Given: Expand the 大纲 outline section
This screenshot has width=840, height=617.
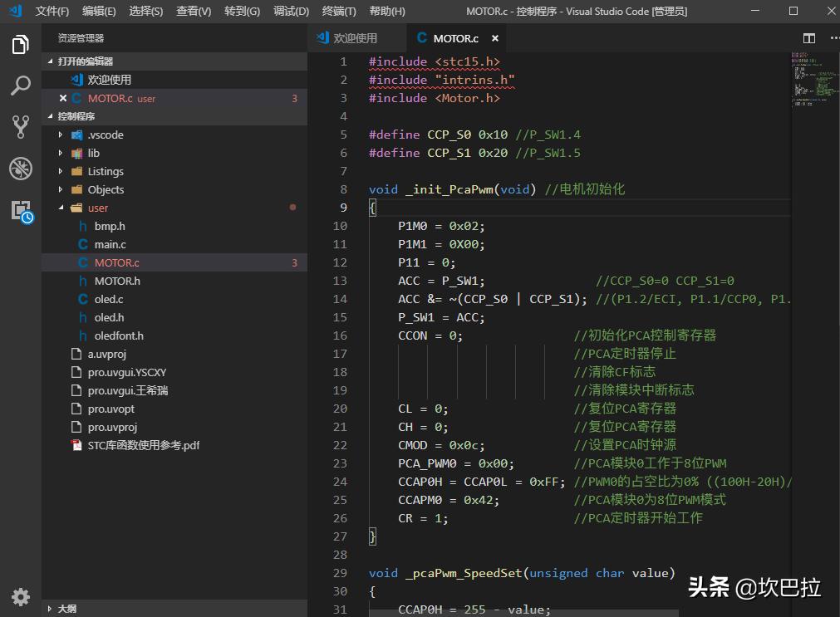Looking at the screenshot, I should pos(66,609).
